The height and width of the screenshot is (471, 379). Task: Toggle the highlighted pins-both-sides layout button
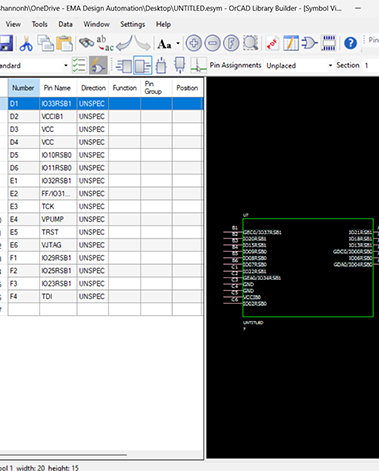point(143,65)
